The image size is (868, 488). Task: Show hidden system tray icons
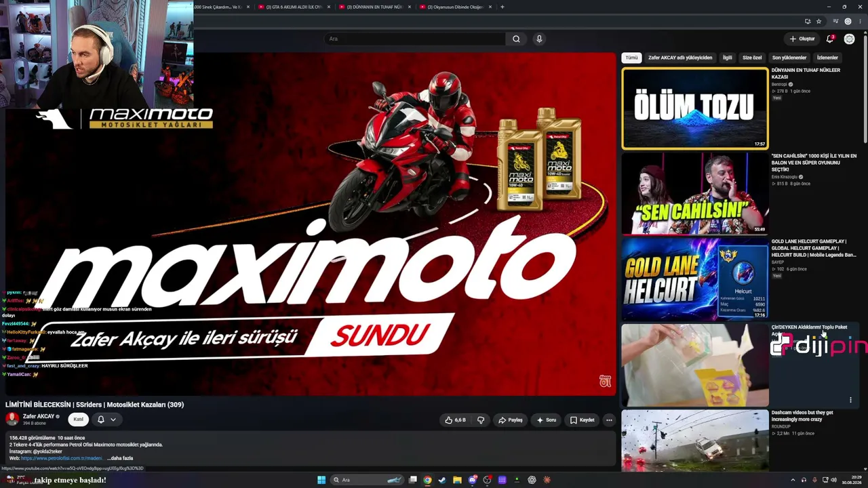(x=793, y=480)
